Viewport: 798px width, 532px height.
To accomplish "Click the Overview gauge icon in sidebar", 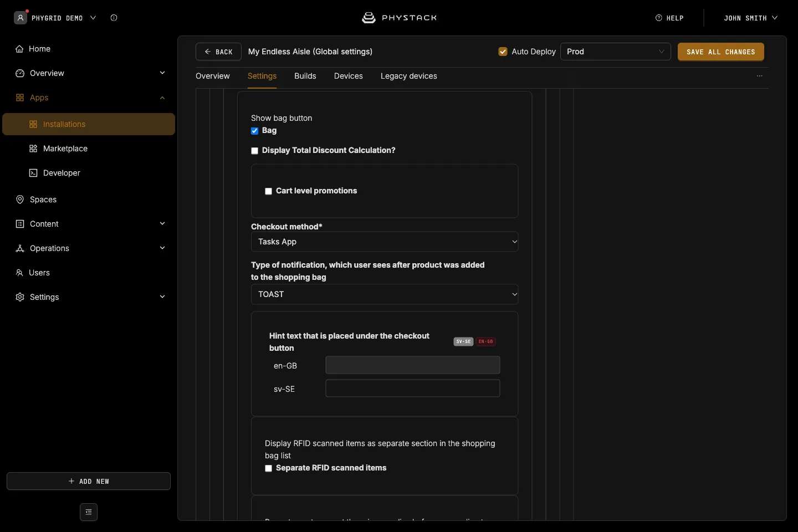I will (20, 73).
